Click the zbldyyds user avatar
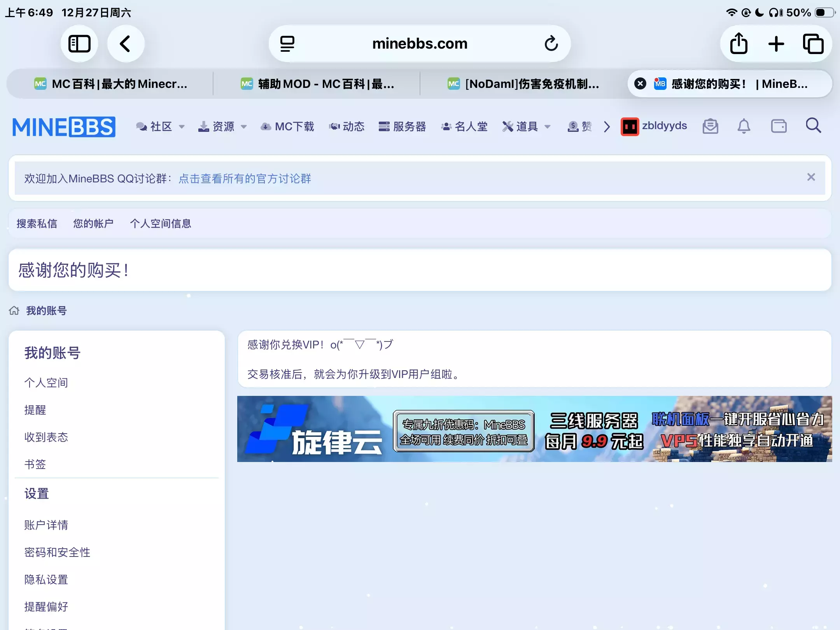840x630 pixels. (x=630, y=126)
